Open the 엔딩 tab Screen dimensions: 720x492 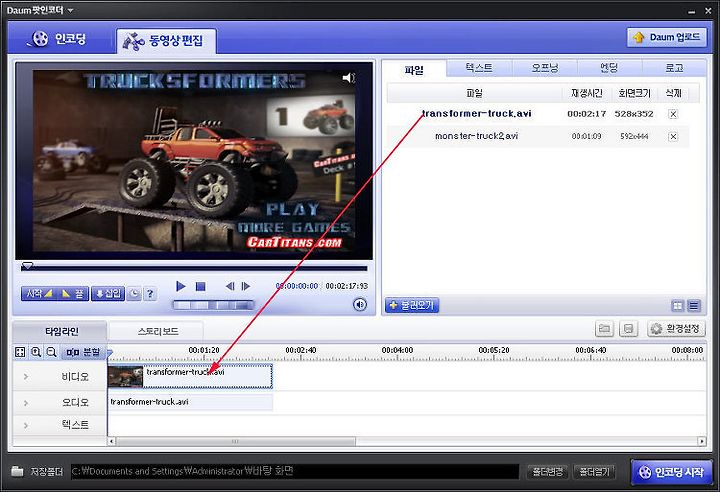click(609, 68)
